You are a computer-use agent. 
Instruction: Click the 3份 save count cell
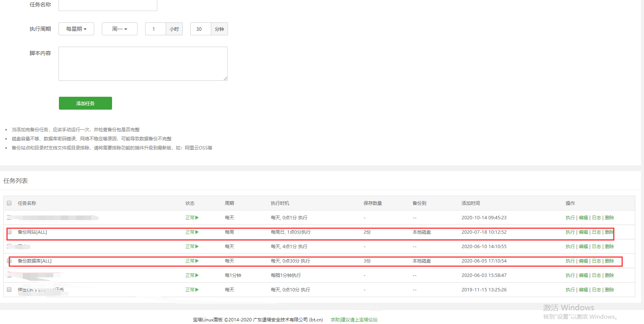(x=367, y=261)
